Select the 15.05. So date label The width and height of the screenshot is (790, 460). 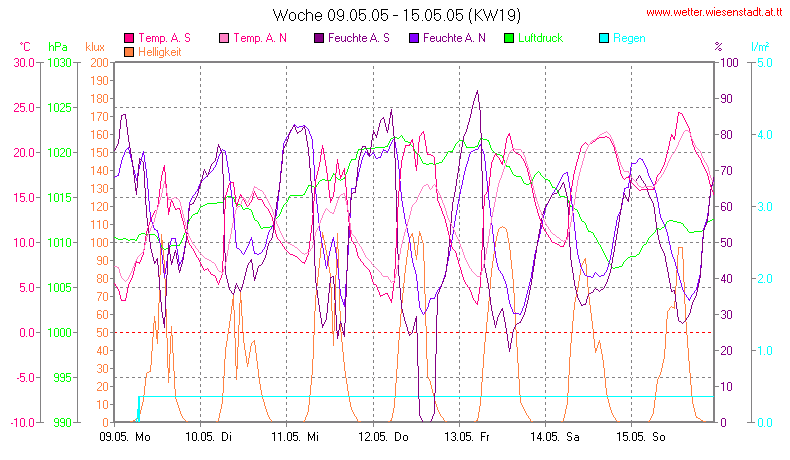click(641, 437)
